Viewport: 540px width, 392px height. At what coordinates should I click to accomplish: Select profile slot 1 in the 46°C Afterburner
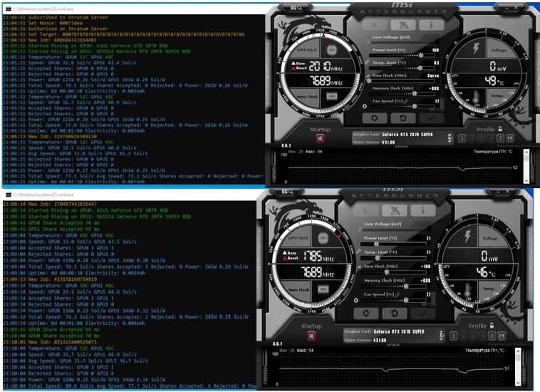[454, 336]
